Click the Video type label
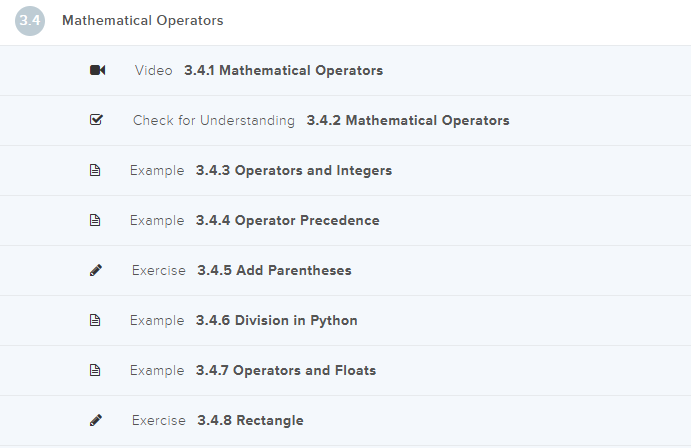Screen dimensions: 691x448 pos(153,71)
